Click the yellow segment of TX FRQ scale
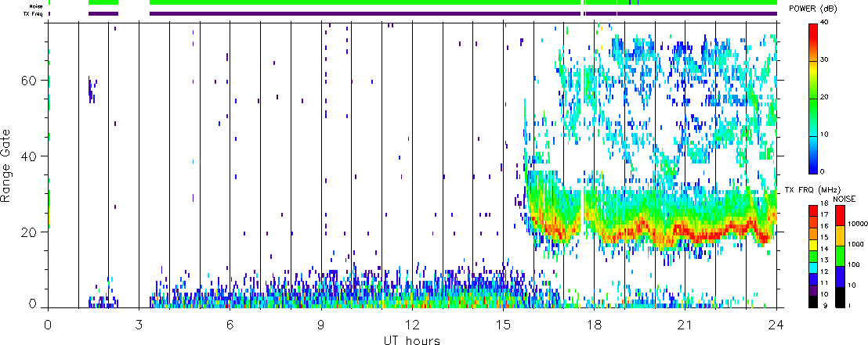Image resolution: width=868 pixels, height=345 pixels. (813, 246)
